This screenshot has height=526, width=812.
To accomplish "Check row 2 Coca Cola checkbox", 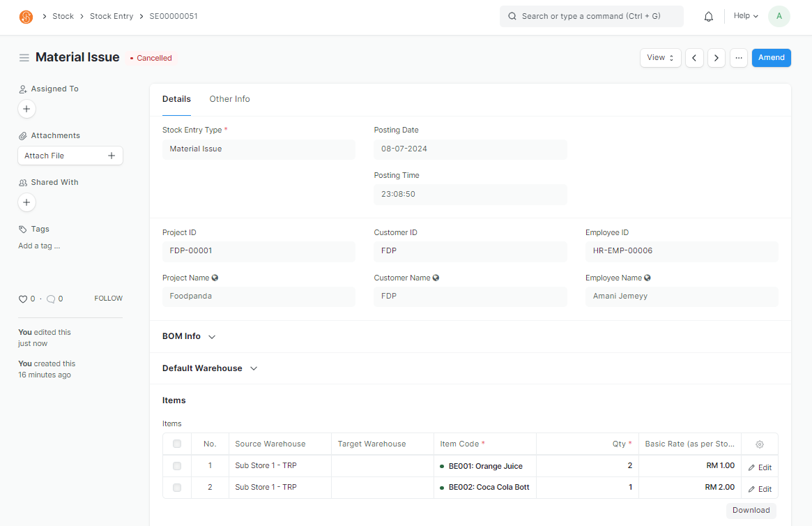I will click(177, 488).
